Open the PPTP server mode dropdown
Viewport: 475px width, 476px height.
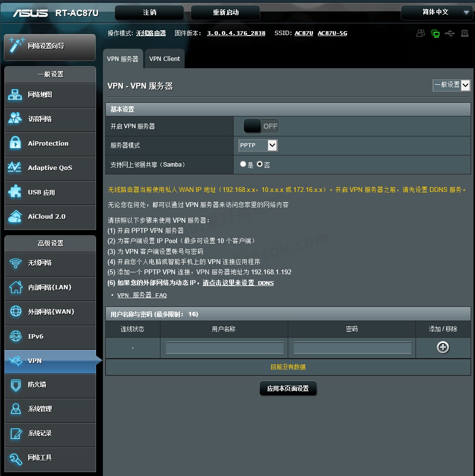(x=258, y=145)
